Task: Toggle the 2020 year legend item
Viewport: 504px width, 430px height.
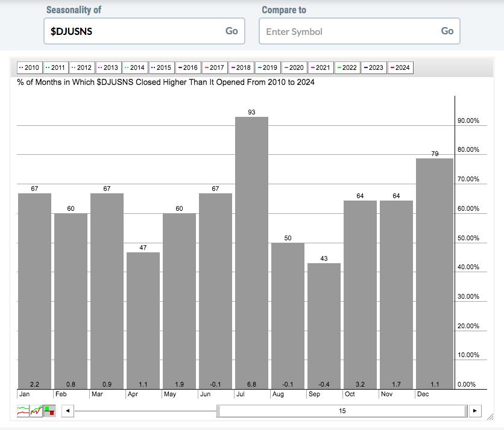Action: 294,67
